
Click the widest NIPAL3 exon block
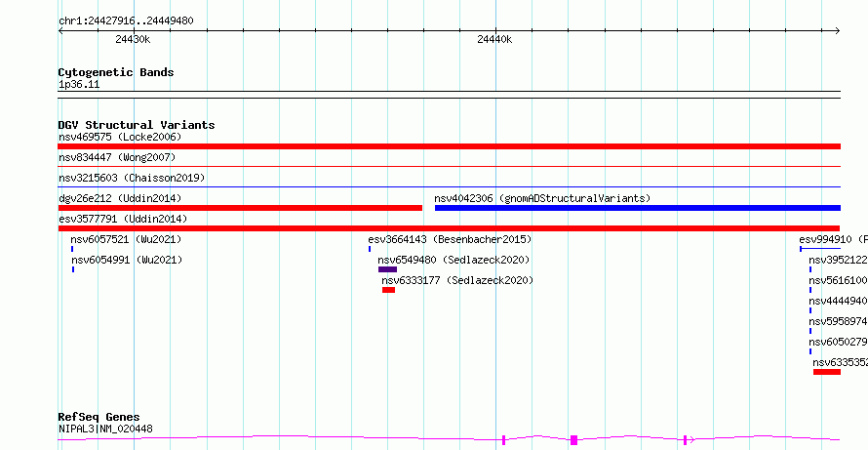point(574,440)
